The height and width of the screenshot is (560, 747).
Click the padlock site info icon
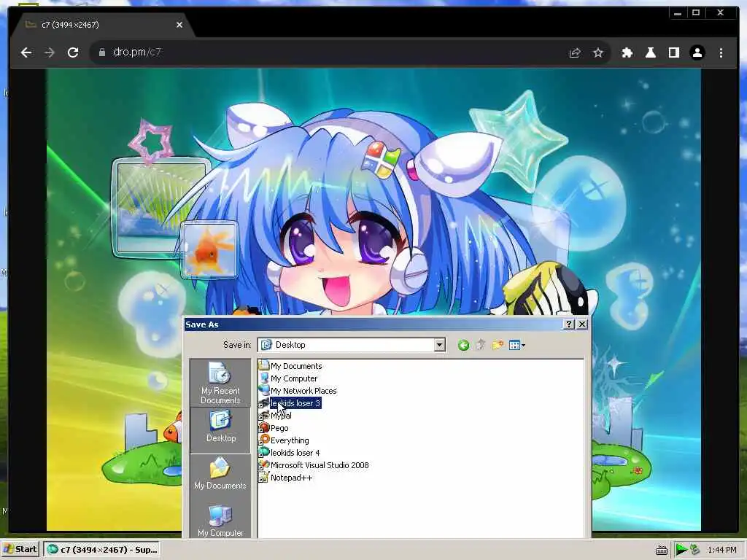(x=102, y=52)
